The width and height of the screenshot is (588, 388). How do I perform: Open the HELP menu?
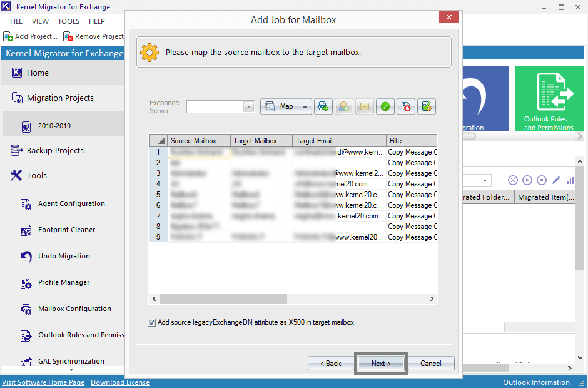pos(97,21)
